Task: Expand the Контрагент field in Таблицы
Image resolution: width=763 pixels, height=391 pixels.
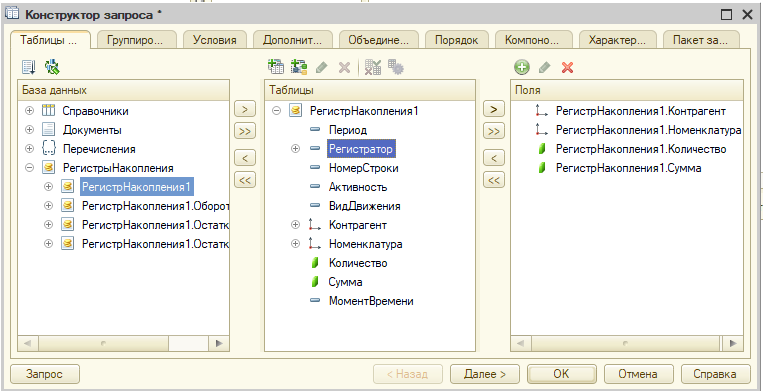Action: coord(295,225)
